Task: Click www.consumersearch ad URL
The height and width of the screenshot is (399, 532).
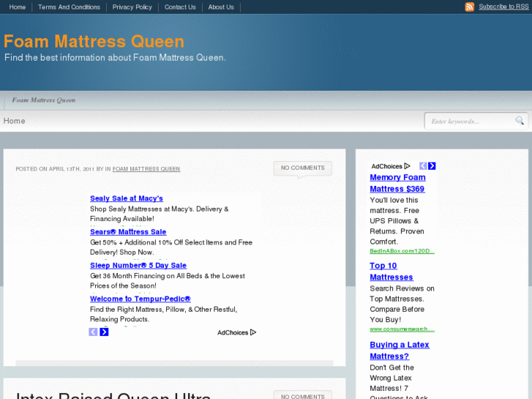Action: point(402,329)
